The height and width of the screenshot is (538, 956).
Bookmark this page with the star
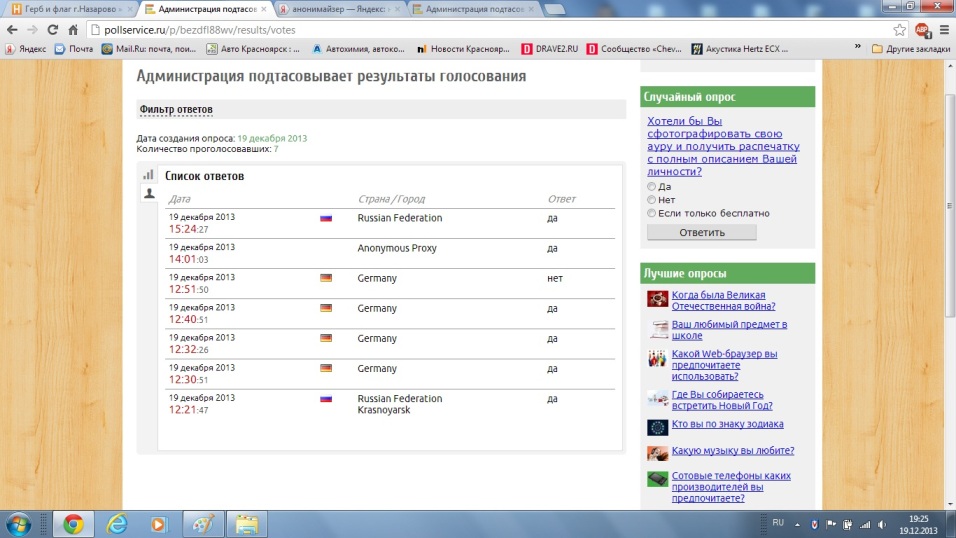[x=899, y=29]
